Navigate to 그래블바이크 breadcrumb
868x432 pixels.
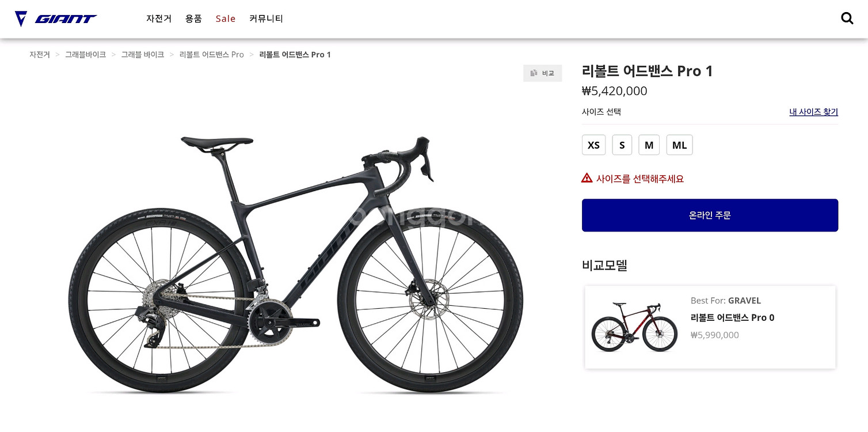[85, 55]
